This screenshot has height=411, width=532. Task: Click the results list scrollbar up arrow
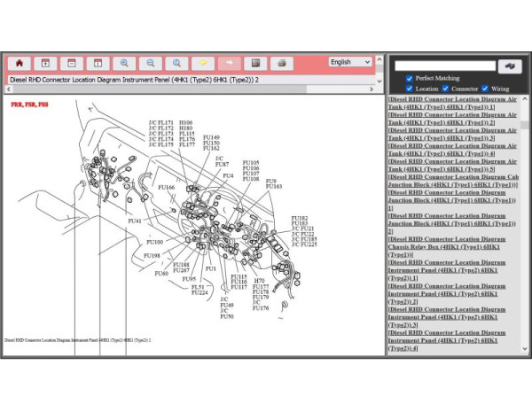point(526,99)
